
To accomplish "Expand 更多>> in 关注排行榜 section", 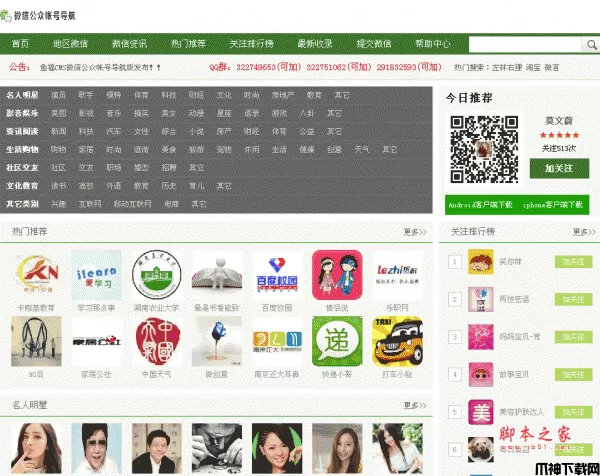I will pos(584,232).
